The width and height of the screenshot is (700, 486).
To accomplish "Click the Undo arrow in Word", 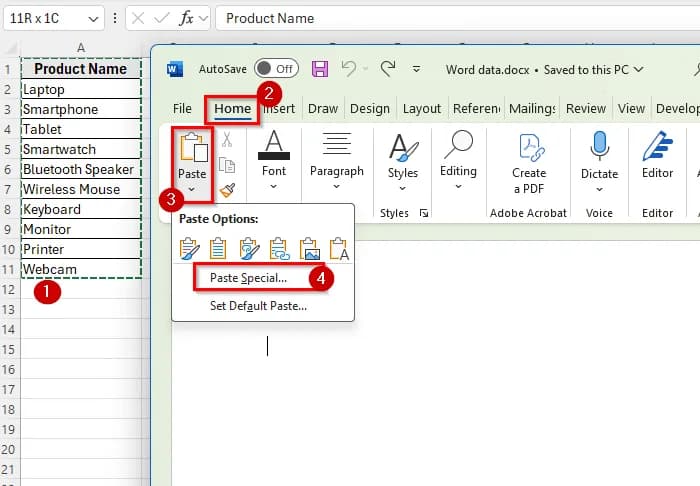I will 349,69.
